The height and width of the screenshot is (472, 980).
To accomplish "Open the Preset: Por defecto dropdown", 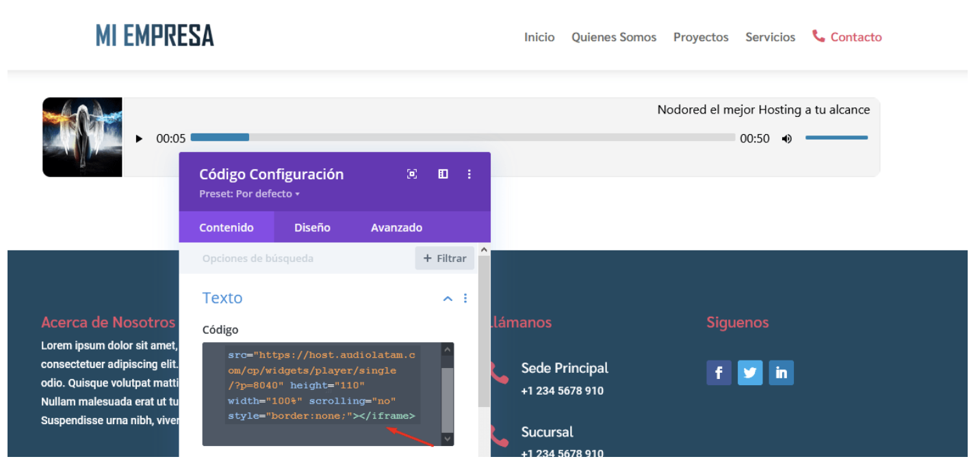I will click(x=250, y=194).
